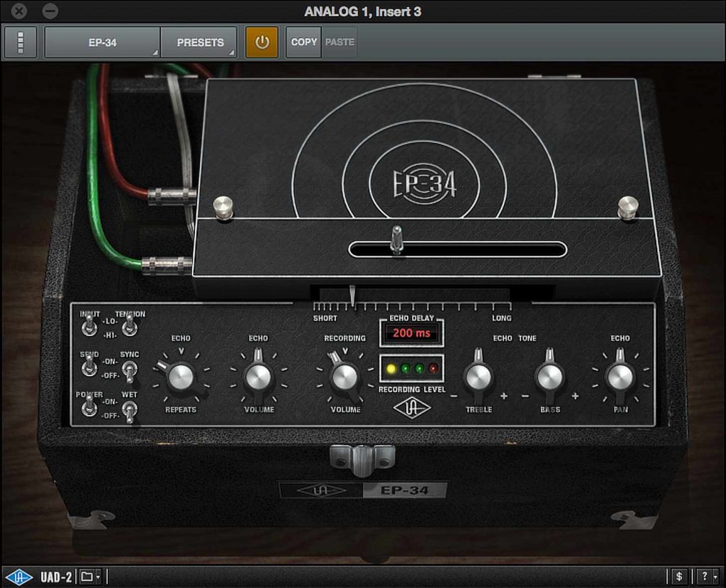Click the ANALOG 1, Insert 3 title bar
The height and width of the screenshot is (588, 726).
point(362,11)
